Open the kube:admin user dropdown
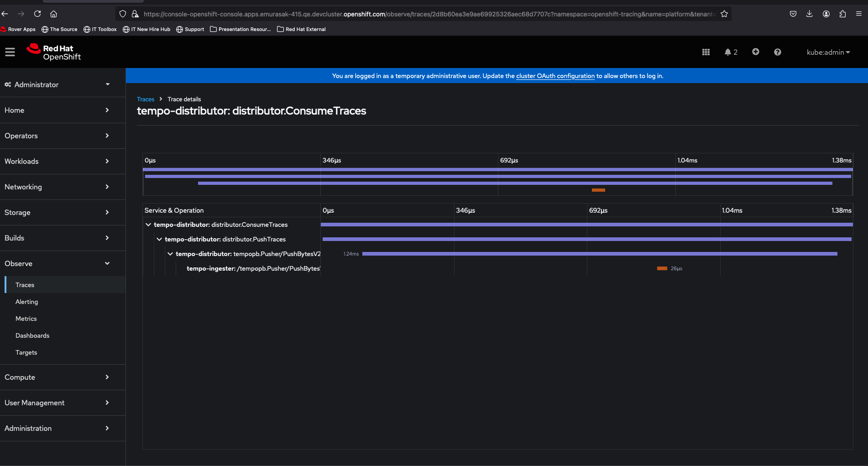The width and height of the screenshot is (868, 466). [x=828, y=52]
